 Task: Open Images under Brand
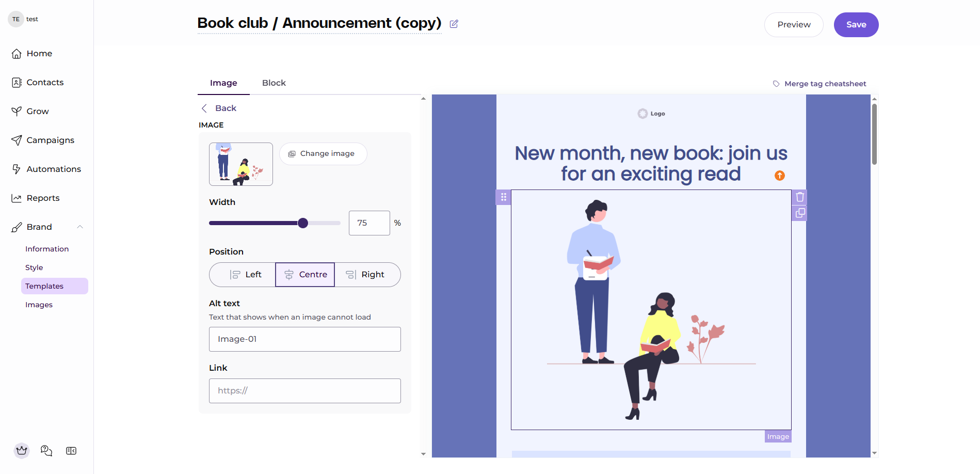[39, 305]
